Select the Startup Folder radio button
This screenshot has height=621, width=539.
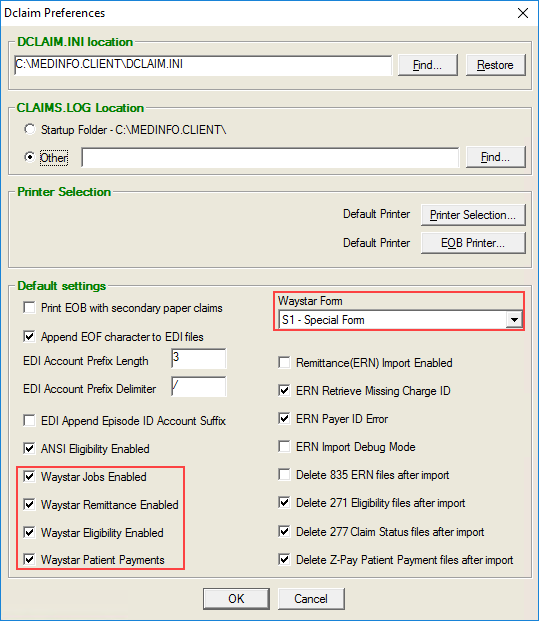[x=30, y=130]
